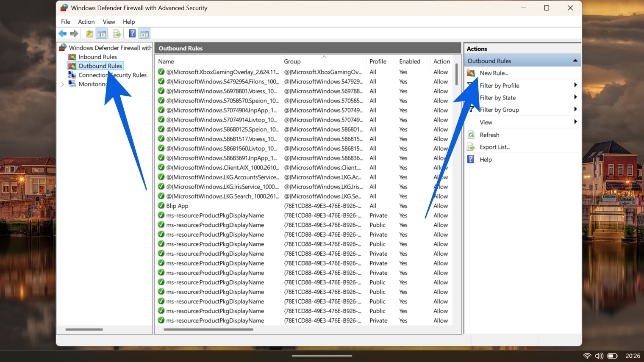Viewport: 644px width, 362px height.
Task: Click green check icon of LKG.Search rule
Action: point(161,196)
